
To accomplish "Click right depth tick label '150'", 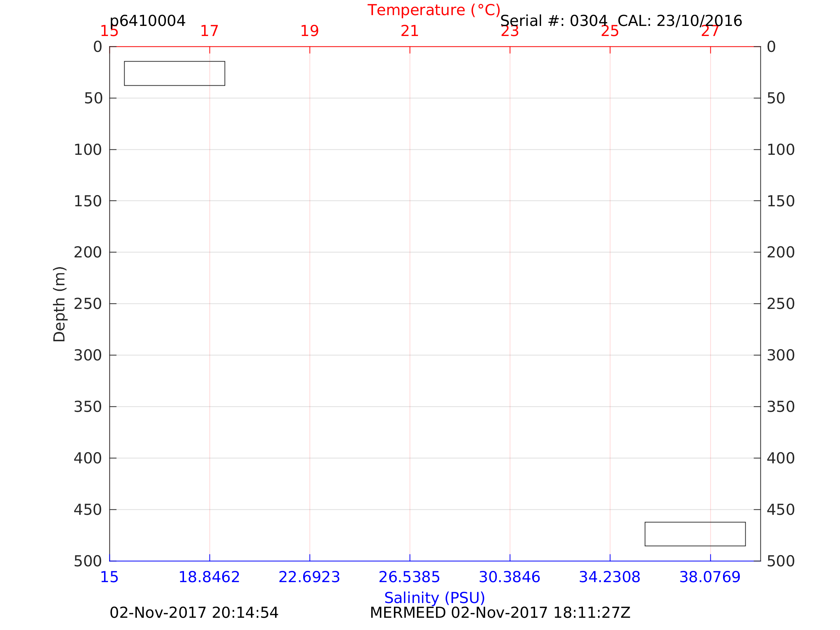I will pos(781,201).
